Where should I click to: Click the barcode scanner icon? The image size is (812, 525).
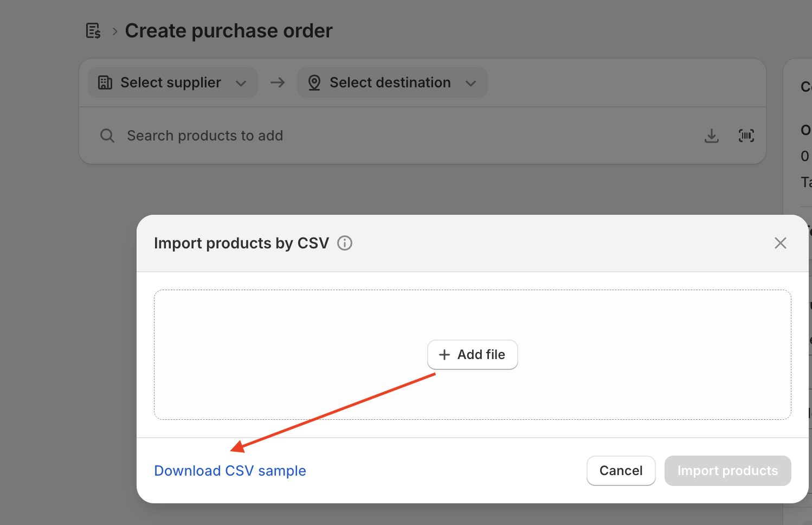tap(746, 136)
